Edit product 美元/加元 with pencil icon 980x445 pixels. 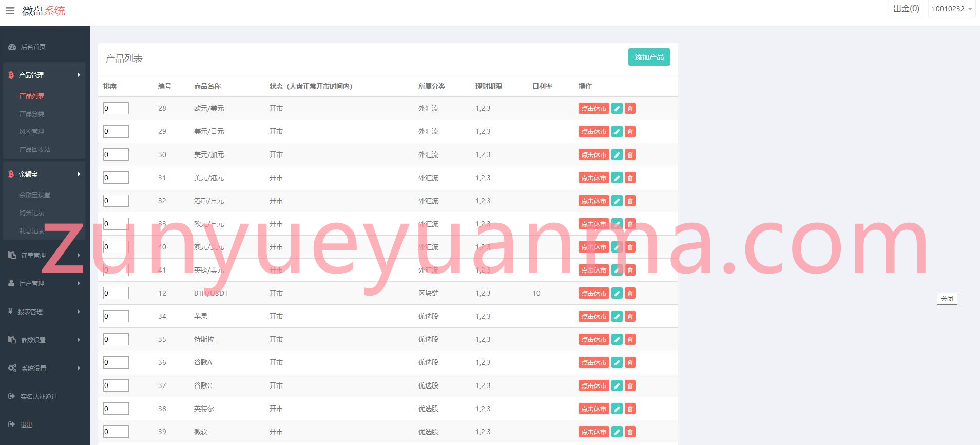617,154
